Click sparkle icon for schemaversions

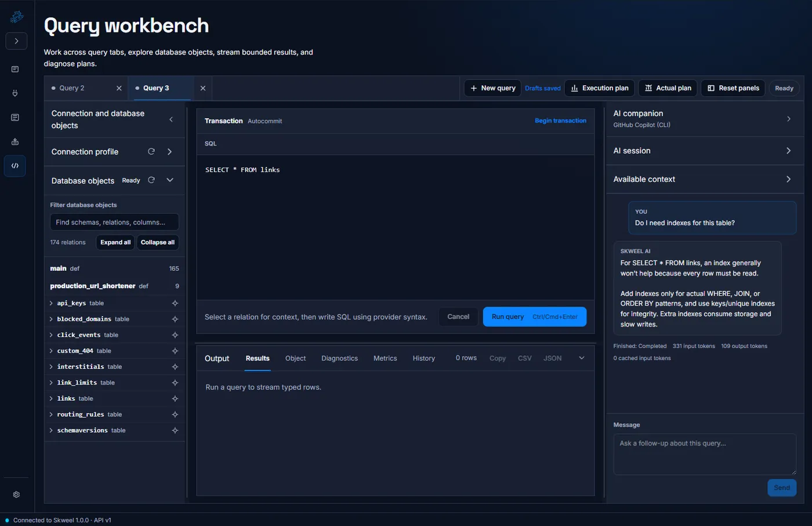[x=175, y=430]
